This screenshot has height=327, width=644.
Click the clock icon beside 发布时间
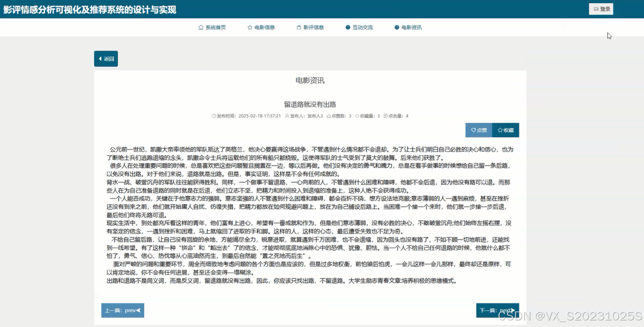tap(214, 116)
